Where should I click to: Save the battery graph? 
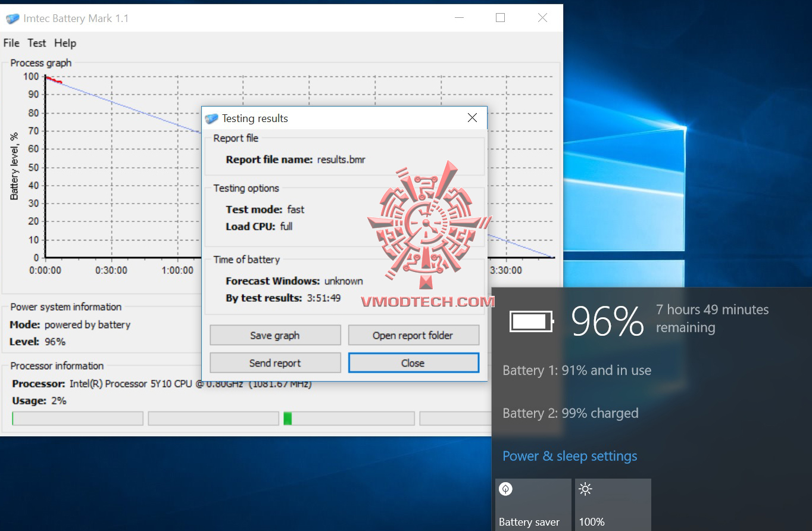pyautogui.click(x=275, y=335)
